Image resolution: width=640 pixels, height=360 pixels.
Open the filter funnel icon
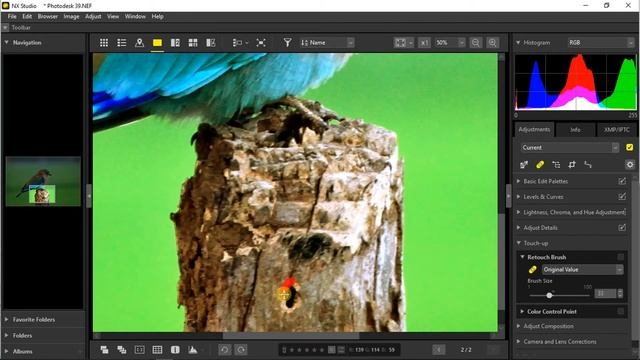287,42
